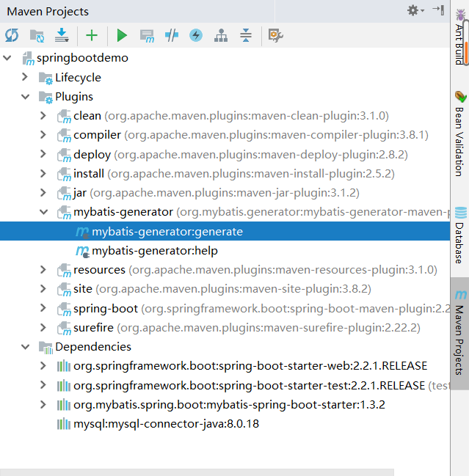Select site plugin row text
469x476 pixels.
[x=222, y=289]
